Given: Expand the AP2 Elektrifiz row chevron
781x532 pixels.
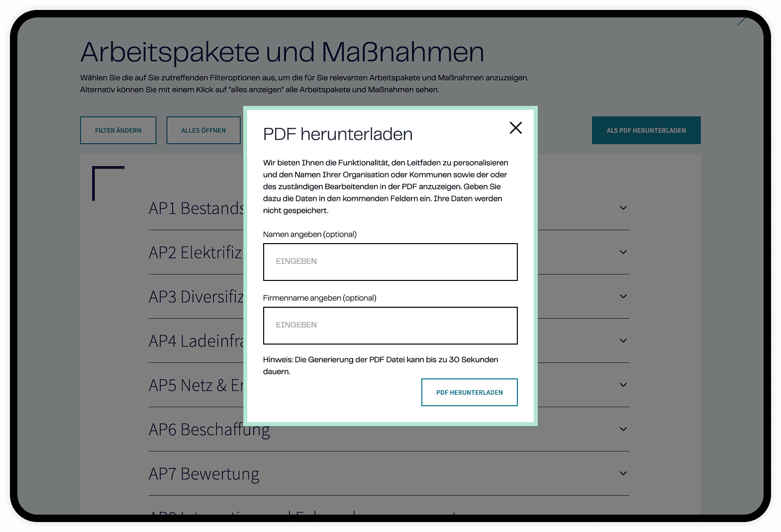Looking at the screenshot, I should (x=623, y=252).
